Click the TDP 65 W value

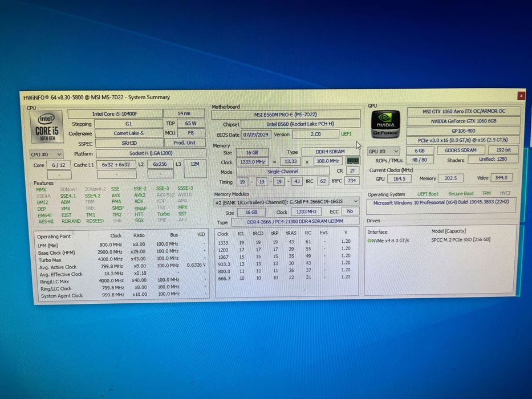pos(190,123)
